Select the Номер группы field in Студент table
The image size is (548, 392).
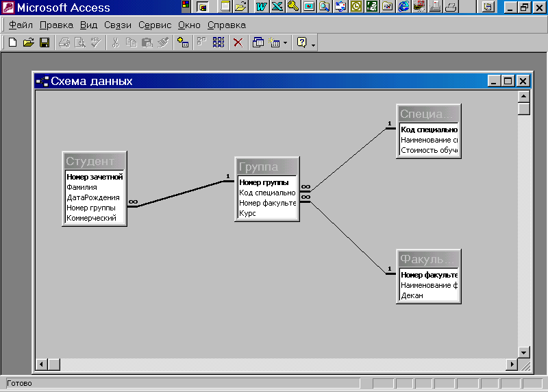point(95,208)
